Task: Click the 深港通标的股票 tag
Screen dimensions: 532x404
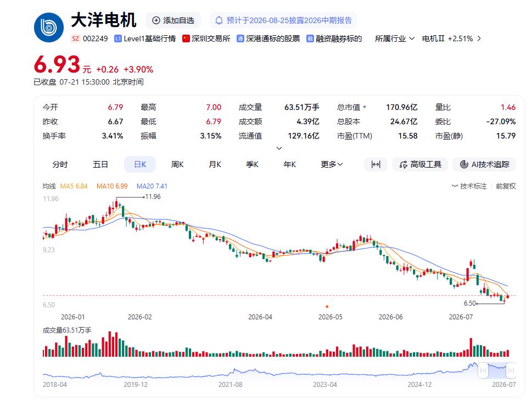Action: pos(268,38)
